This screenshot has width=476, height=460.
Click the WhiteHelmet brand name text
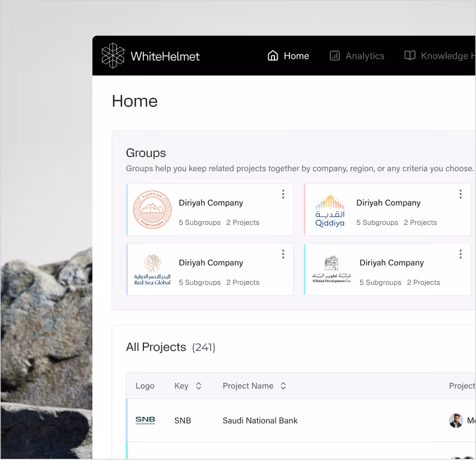click(x=165, y=57)
